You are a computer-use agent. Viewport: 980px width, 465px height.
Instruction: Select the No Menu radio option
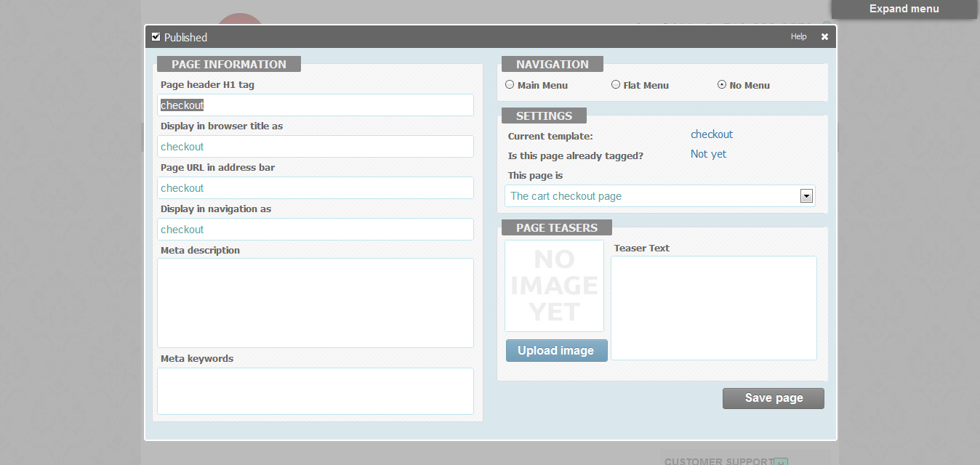[x=722, y=85]
